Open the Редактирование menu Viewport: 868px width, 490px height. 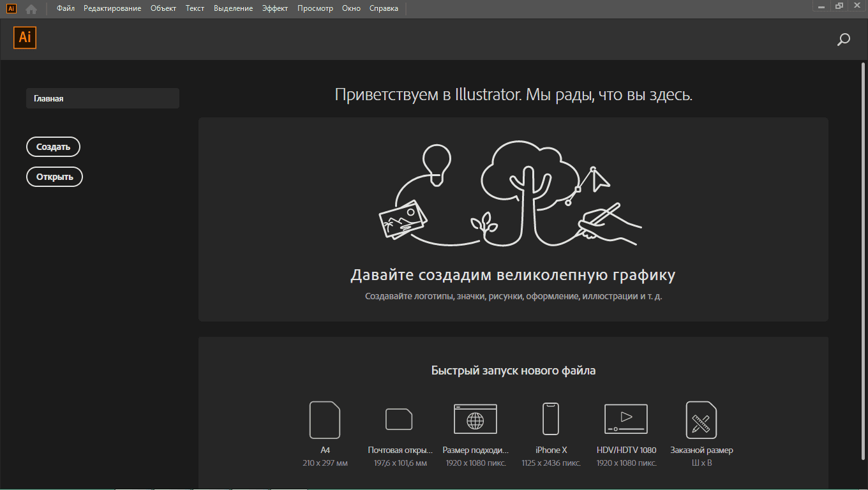point(112,8)
